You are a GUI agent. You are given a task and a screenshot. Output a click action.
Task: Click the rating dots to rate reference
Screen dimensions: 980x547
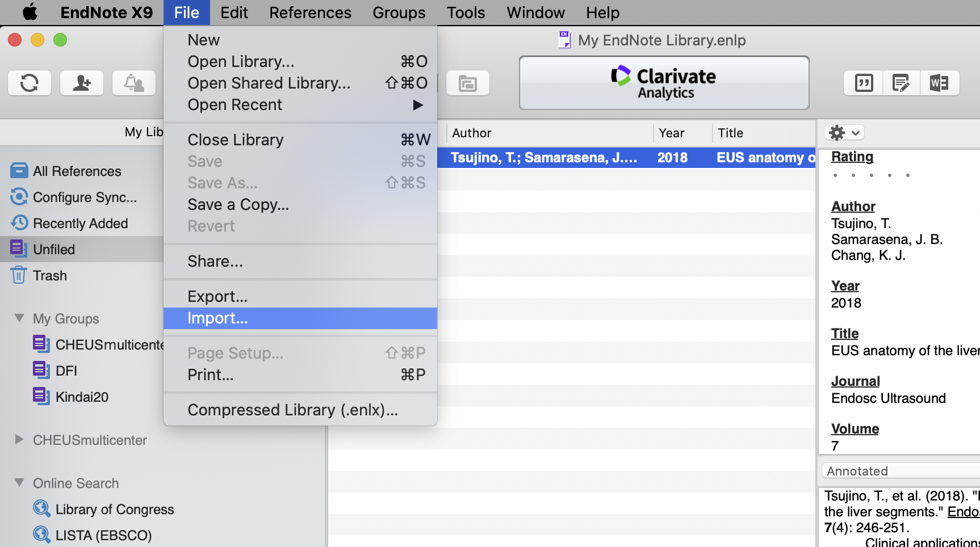871,175
